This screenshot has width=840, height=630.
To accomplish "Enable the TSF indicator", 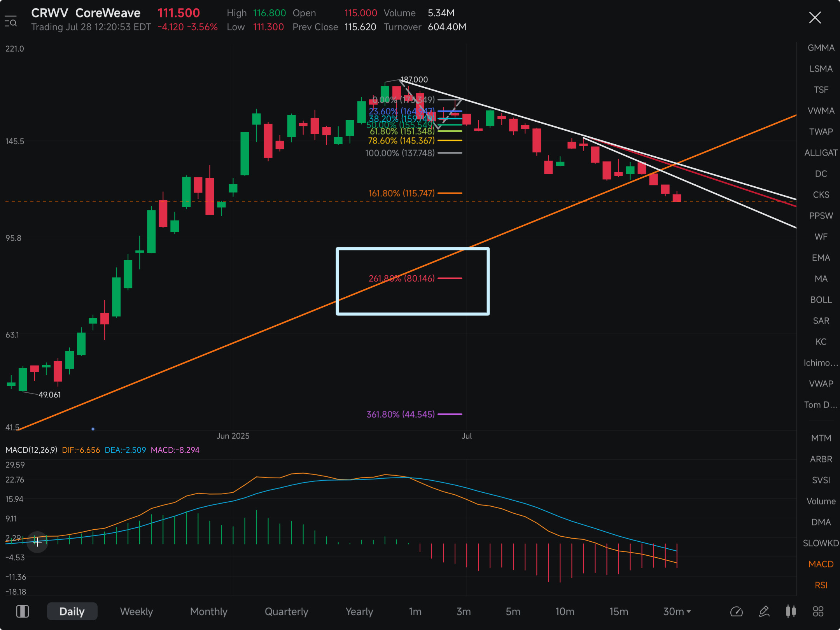I will click(821, 90).
